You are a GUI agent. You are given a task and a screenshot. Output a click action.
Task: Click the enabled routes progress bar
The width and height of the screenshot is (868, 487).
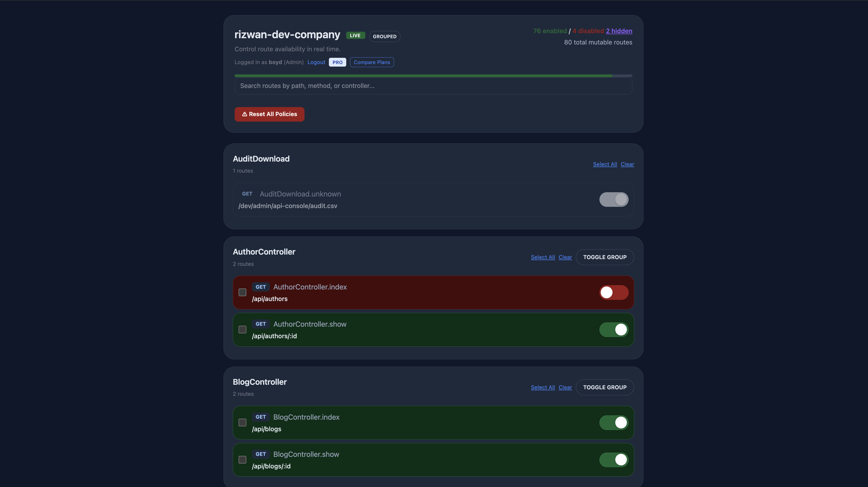coord(433,76)
